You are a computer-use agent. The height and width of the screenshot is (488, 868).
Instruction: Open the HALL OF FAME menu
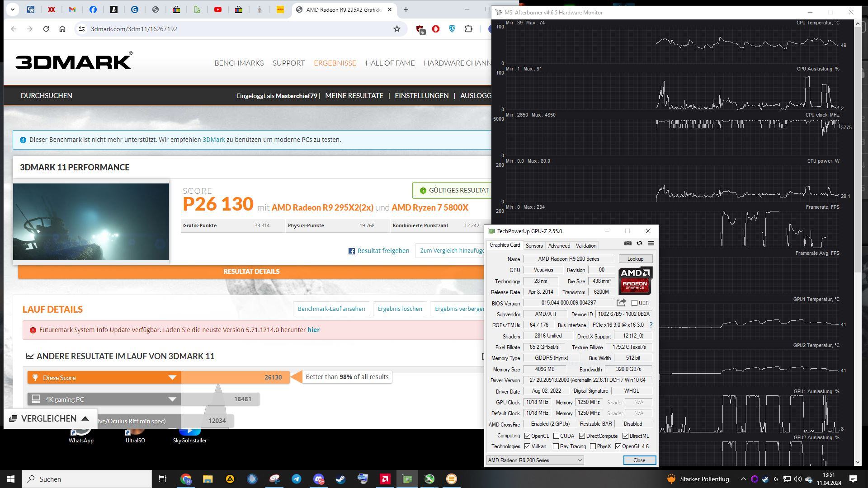pos(390,63)
